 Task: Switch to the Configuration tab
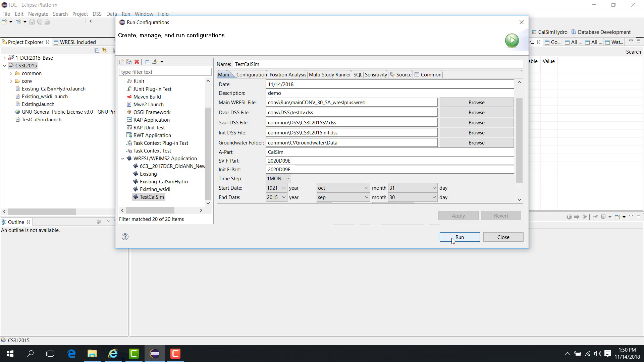[x=251, y=75]
